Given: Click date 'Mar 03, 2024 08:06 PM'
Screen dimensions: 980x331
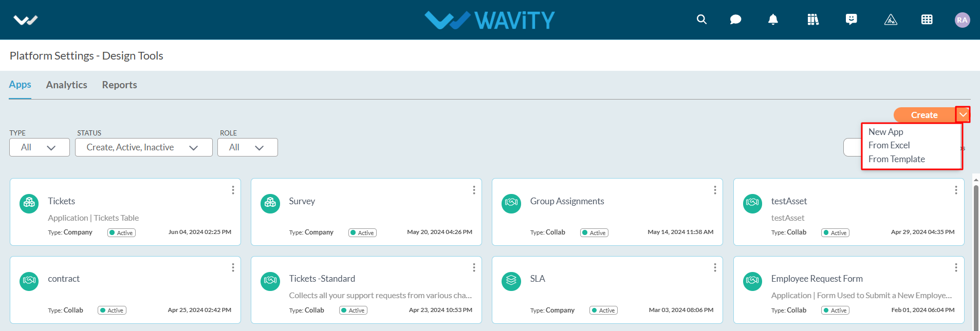Looking at the screenshot, I should [681, 310].
